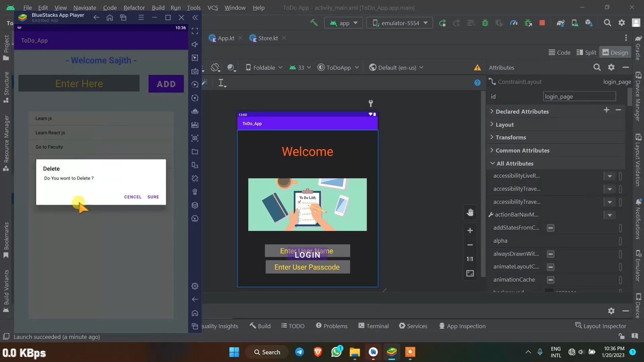This screenshot has width=644, height=362.
Task: Open layout warnings triangle icon
Action: [477, 68]
